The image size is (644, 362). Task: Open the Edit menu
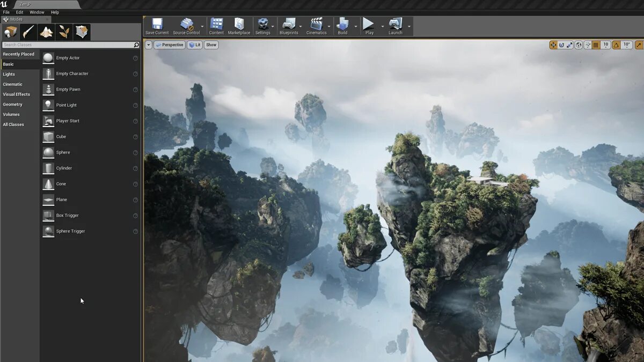(19, 12)
